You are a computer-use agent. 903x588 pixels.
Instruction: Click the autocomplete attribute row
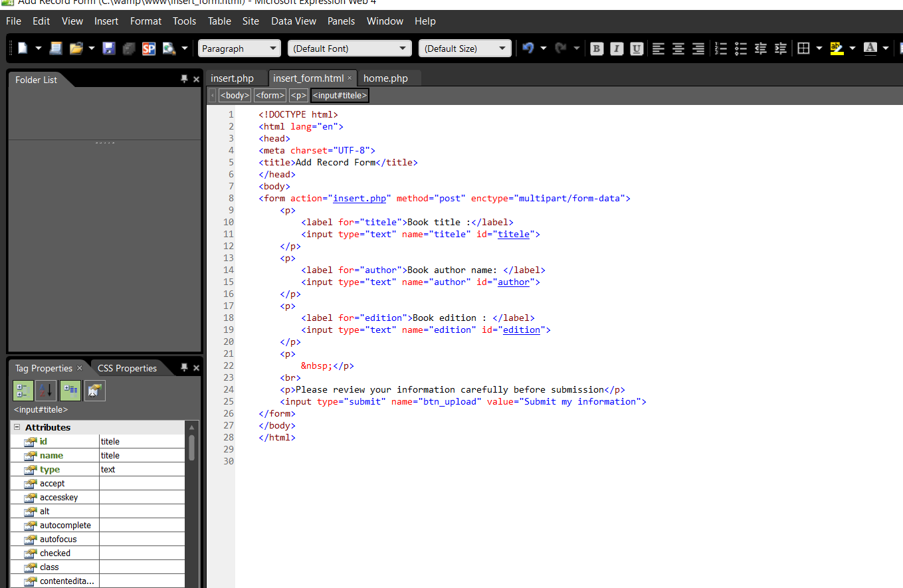point(98,525)
